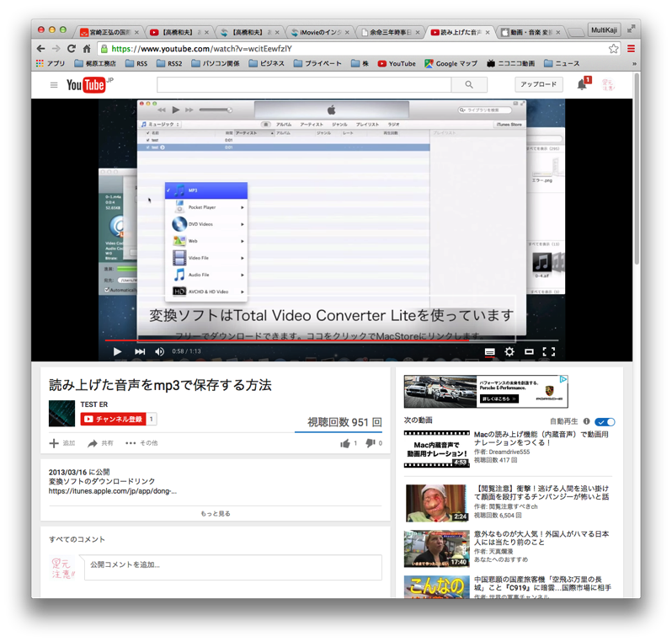Screen dimensions: 672x642
Task: Play the video with play button
Action: pos(117,351)
